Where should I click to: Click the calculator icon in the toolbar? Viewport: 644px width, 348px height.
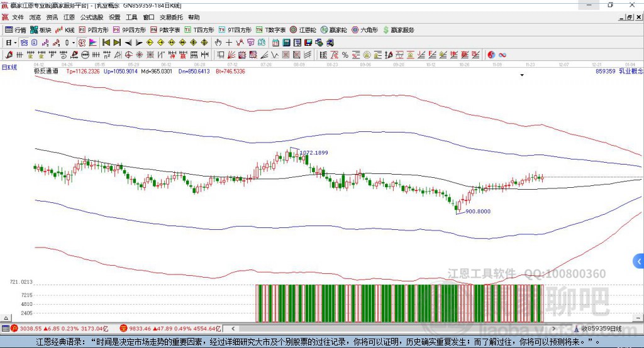286,43
